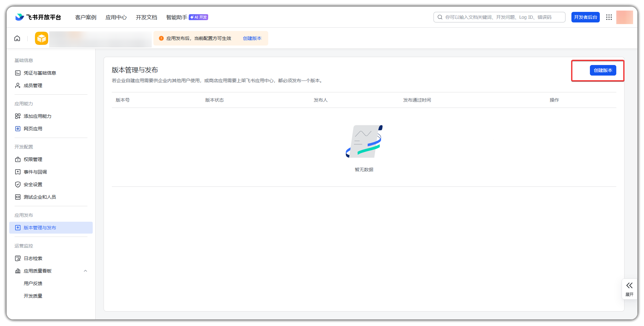Collapse the 应用质量看板 section
The image size is (644, 326).
click(x=85, y=271)
